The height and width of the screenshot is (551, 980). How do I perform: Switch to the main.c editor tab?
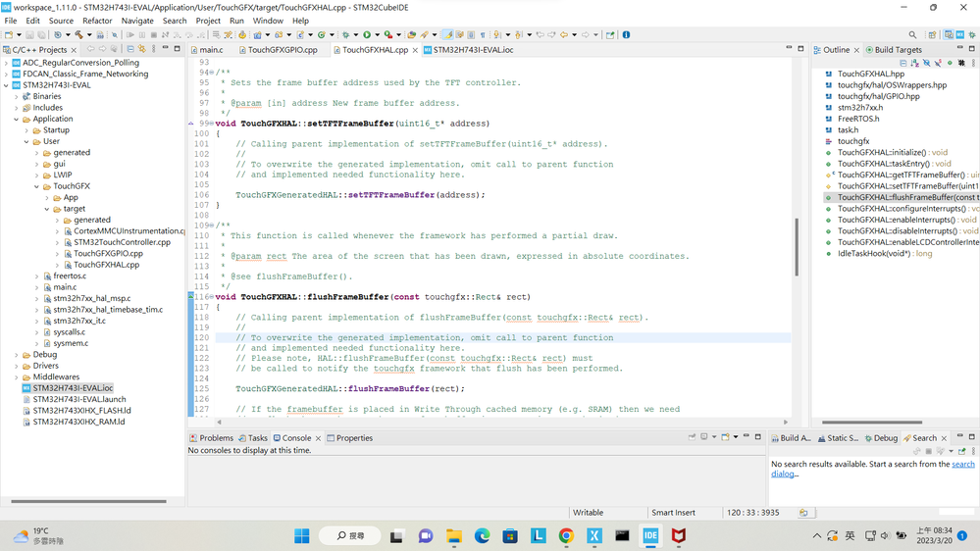pyautogui.click(x=208, y=49)
